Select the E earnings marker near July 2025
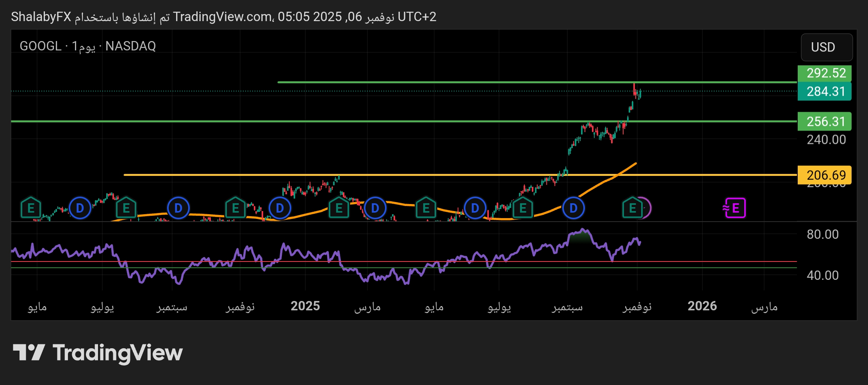Image resolution: width=868 pixels, height=385 pixels. (x=522, y=208)
